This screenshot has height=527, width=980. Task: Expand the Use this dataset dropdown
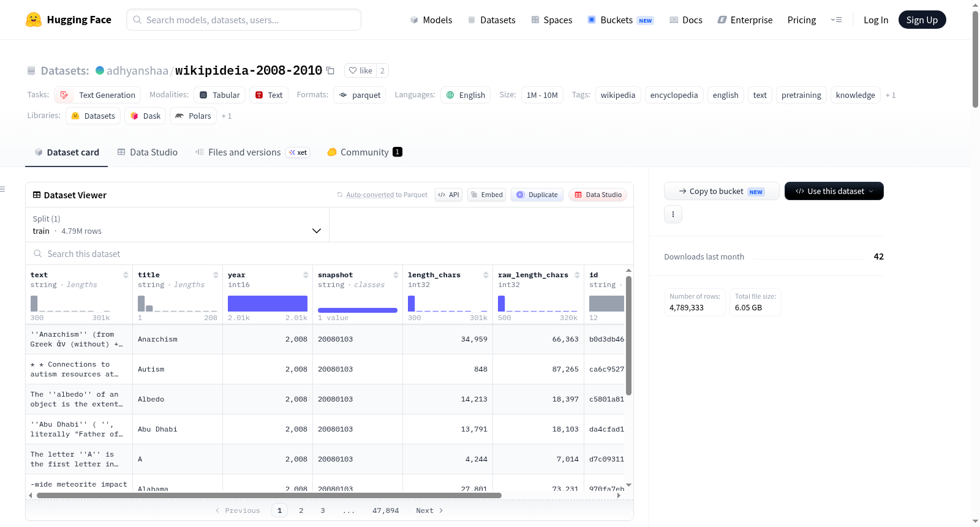tap(834, 191)
